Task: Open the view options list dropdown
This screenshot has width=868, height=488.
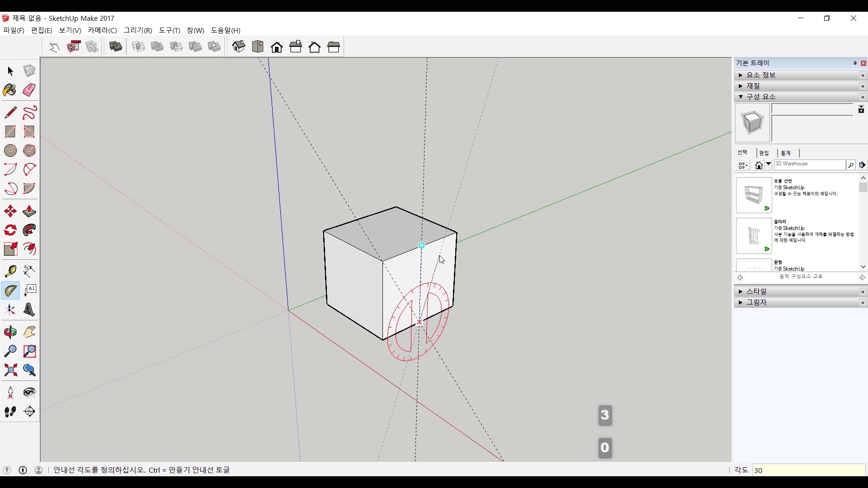Action: click(743, 165)
